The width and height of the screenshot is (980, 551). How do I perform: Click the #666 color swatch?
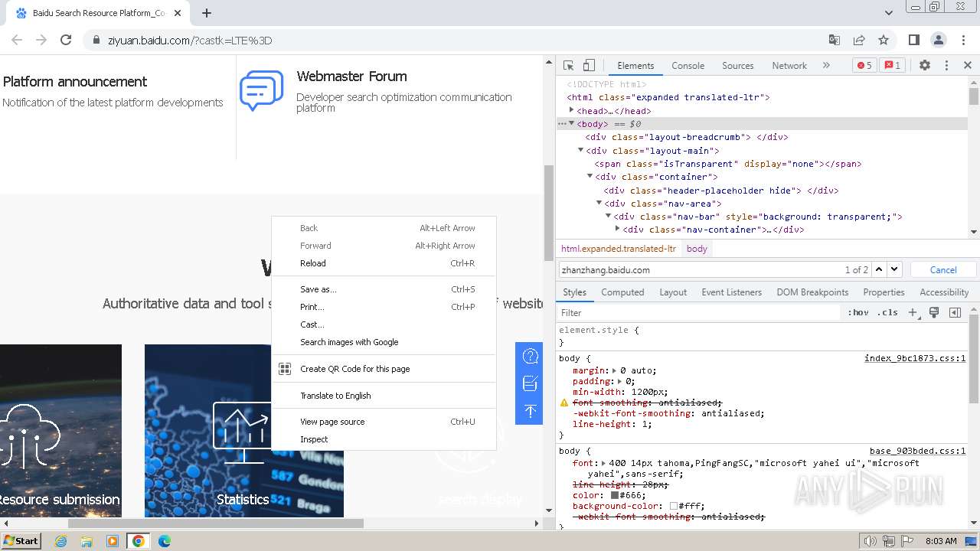click(614, 495)
